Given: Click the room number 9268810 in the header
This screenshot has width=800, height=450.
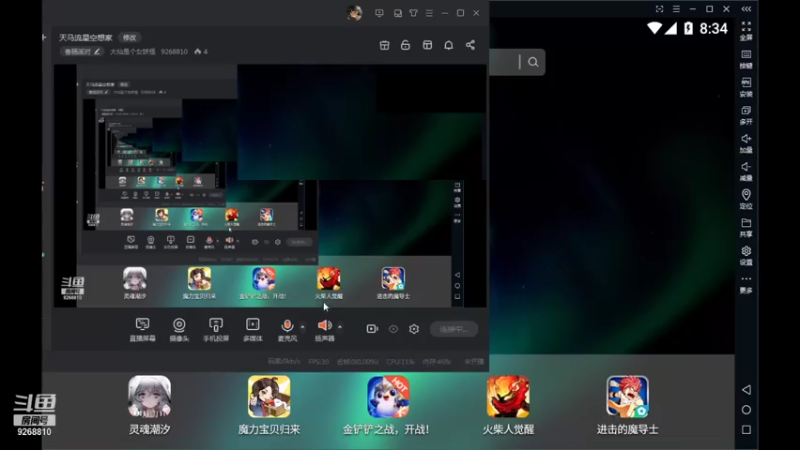Looking at the screenshot, I should (174, 52).
